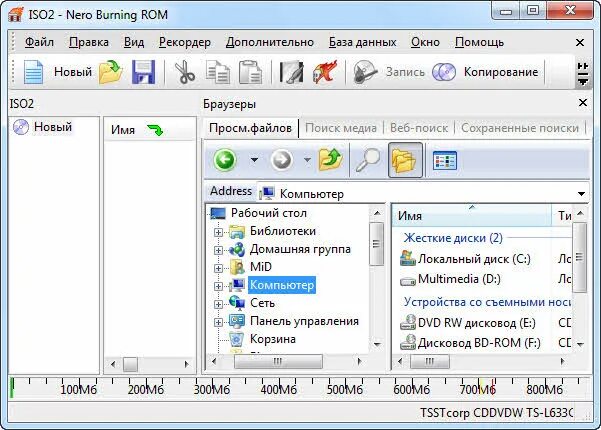Select Локальный диск (C:) in file list

(474, 259)
